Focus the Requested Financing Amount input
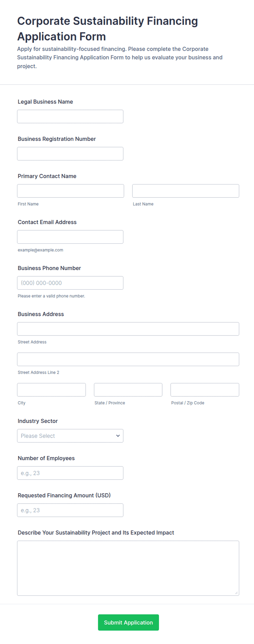This screenshot has width=254, height=644. point(70,510)
